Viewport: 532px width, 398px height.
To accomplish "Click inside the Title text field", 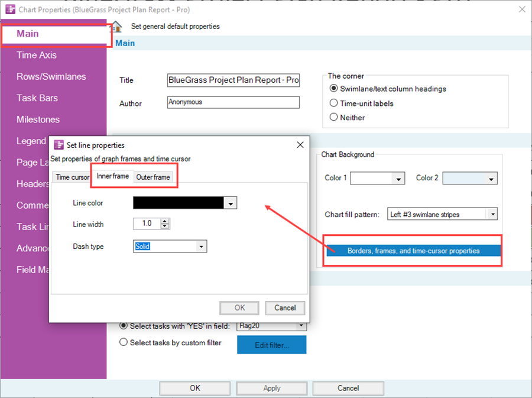I will click(x=233, y=80).
